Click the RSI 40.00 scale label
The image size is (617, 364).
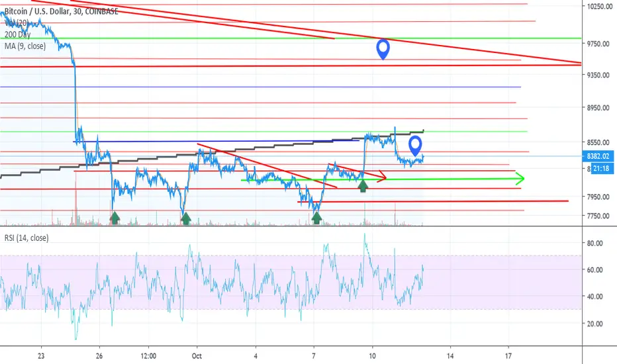pyautogui.click(x=594, y=296)
